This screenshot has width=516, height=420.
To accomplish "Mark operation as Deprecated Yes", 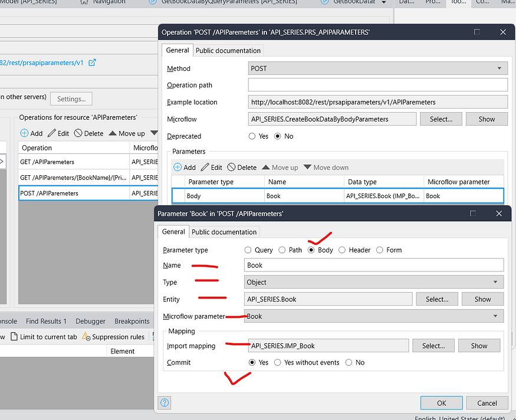I will [252, 136].
